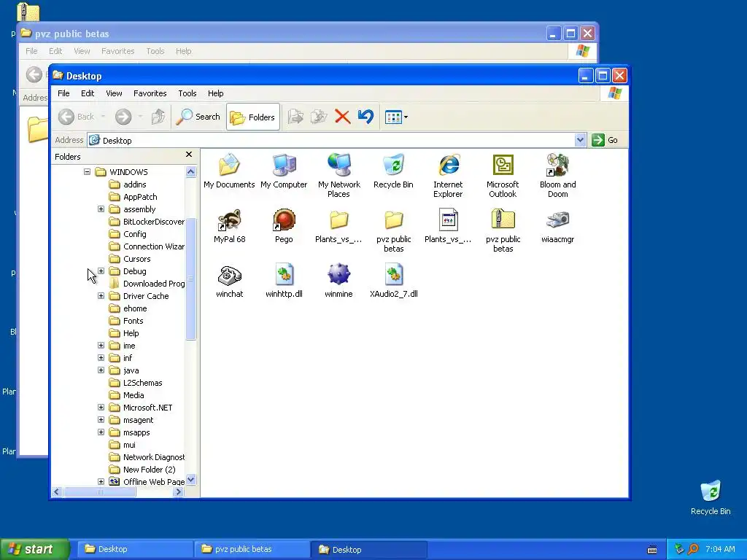Click the Delete red X toolbar icon
747x560 pixels.
click(342, 117)
